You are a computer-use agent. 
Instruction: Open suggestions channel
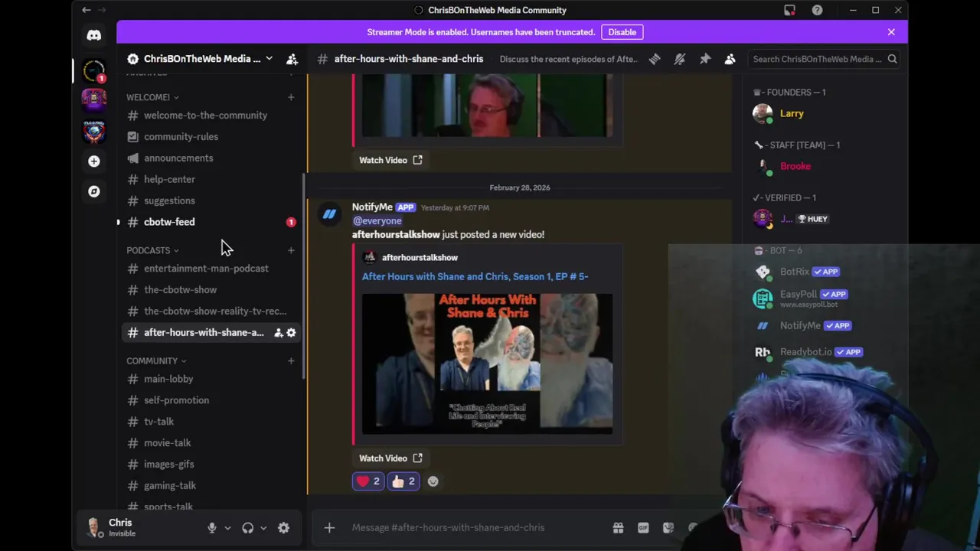point(211,201)
